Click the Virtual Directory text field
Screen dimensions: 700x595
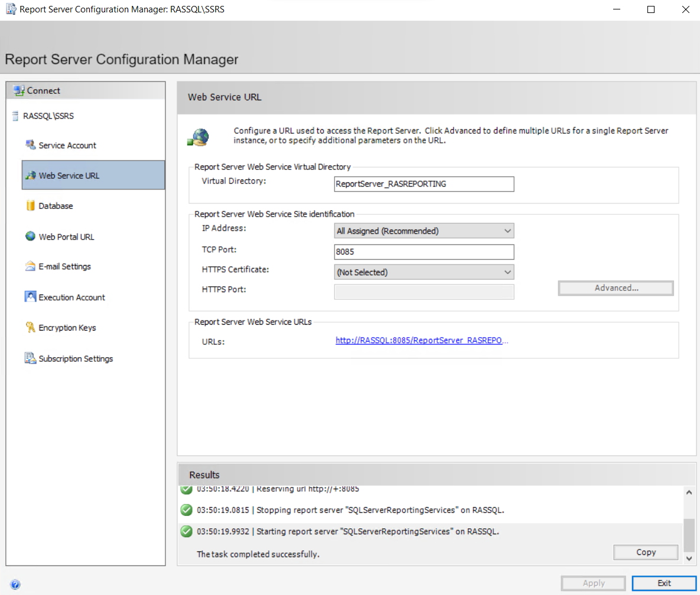pos(424,184)
